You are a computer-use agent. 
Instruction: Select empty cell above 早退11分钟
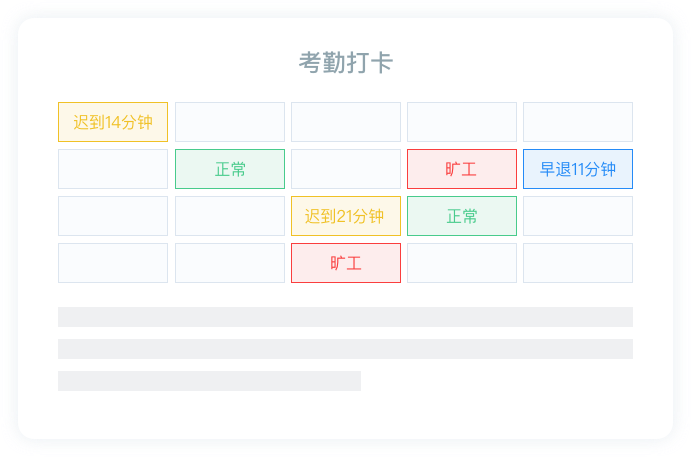tap(577, 122)
